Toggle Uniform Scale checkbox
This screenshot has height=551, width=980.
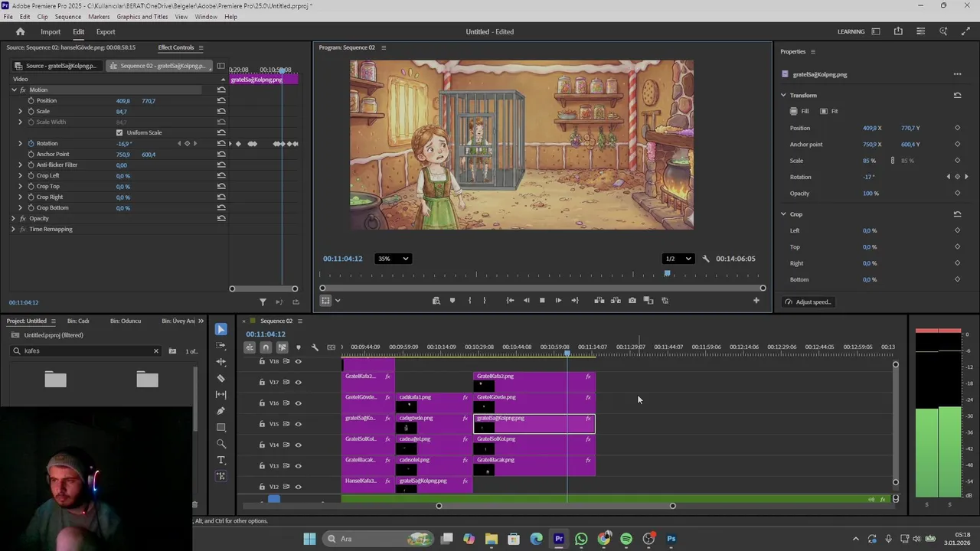pyautogui.click(x=119, y=132)
